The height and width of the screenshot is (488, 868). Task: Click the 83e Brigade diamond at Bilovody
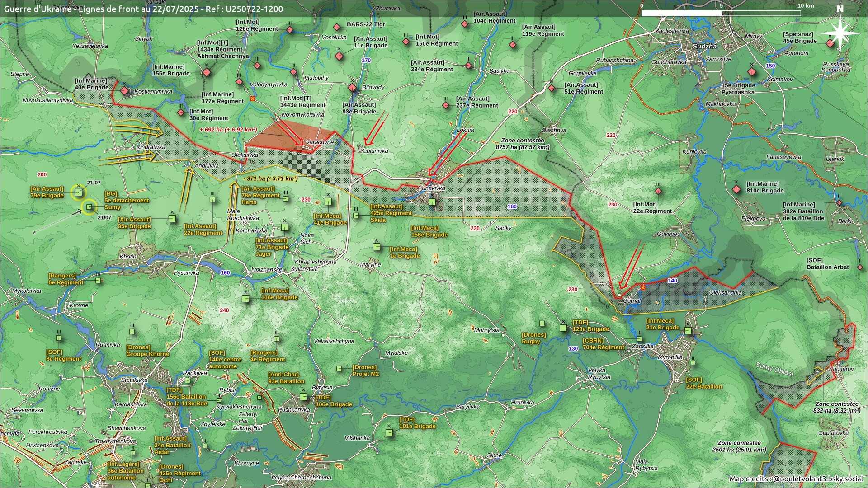click(352, 87)
